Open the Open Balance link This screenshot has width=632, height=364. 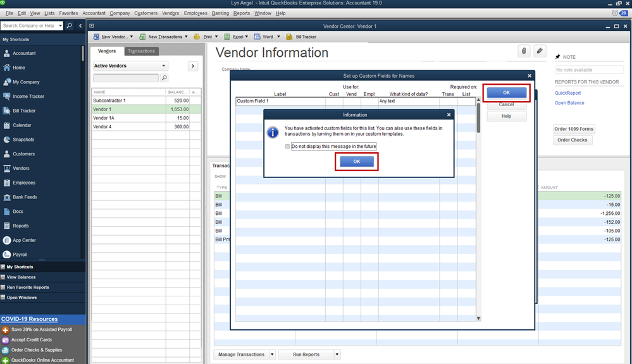(569, 103)
